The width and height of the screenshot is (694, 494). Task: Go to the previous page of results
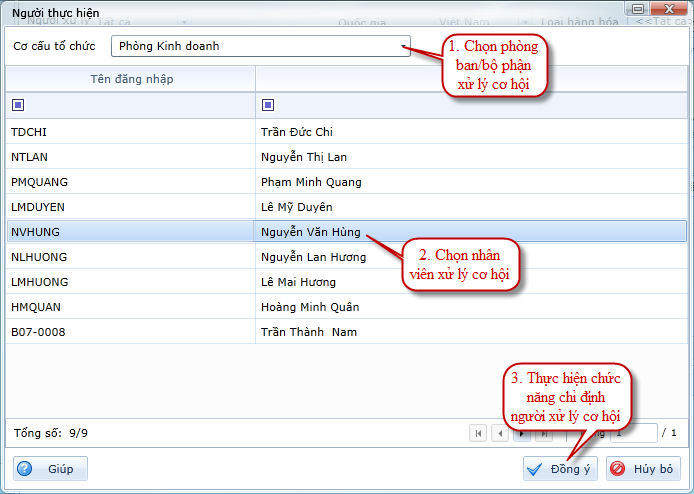pos(500,433)
